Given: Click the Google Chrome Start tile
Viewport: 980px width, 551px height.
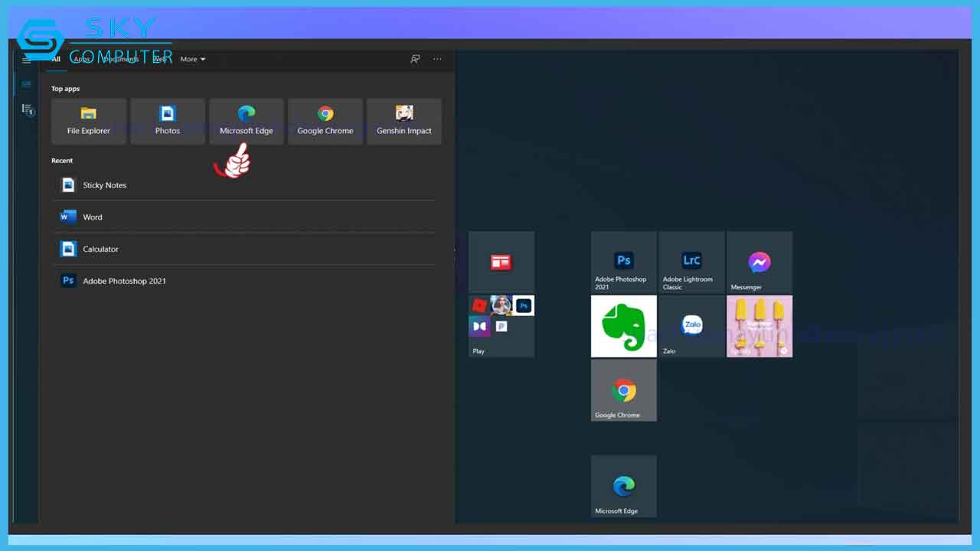Looking at the screenshot, I should click(624, 390).
